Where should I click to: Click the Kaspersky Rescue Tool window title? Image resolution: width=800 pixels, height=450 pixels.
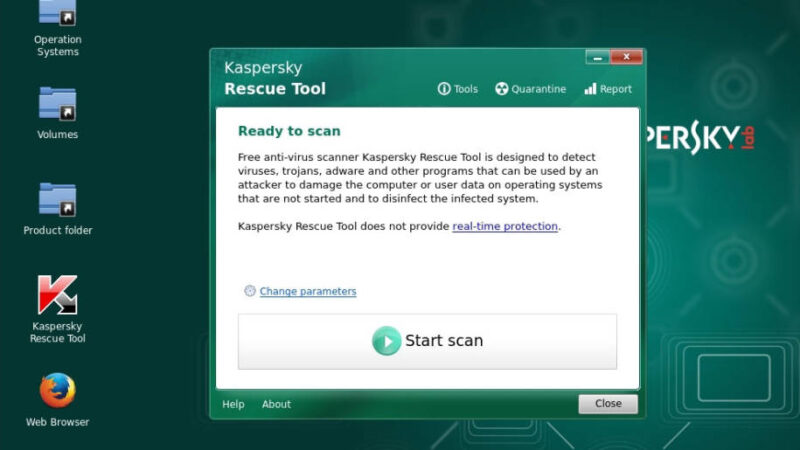[275, 78]
